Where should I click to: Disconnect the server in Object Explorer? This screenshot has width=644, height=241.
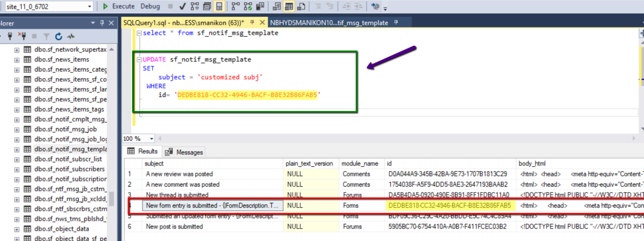[x=22, y=36]
